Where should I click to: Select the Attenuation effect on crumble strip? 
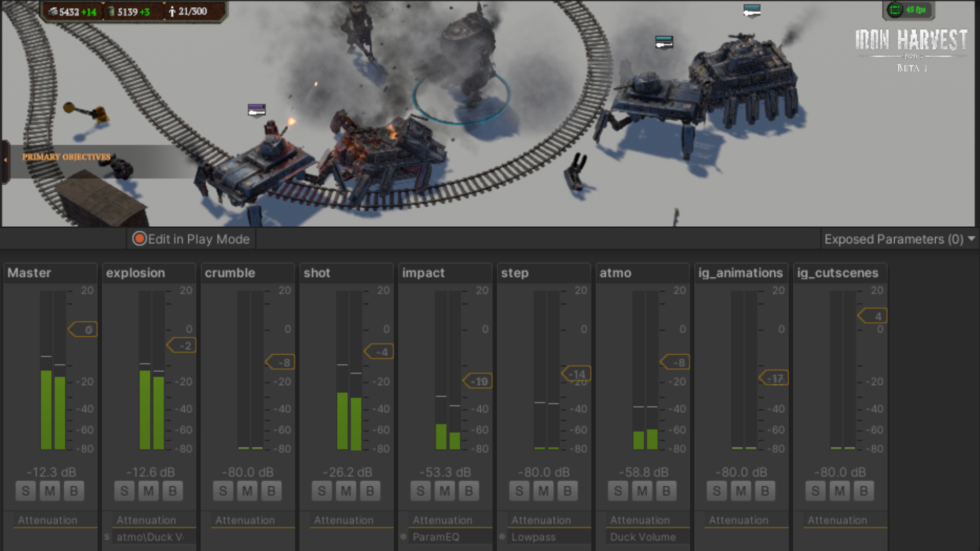(x=245, y=520)
